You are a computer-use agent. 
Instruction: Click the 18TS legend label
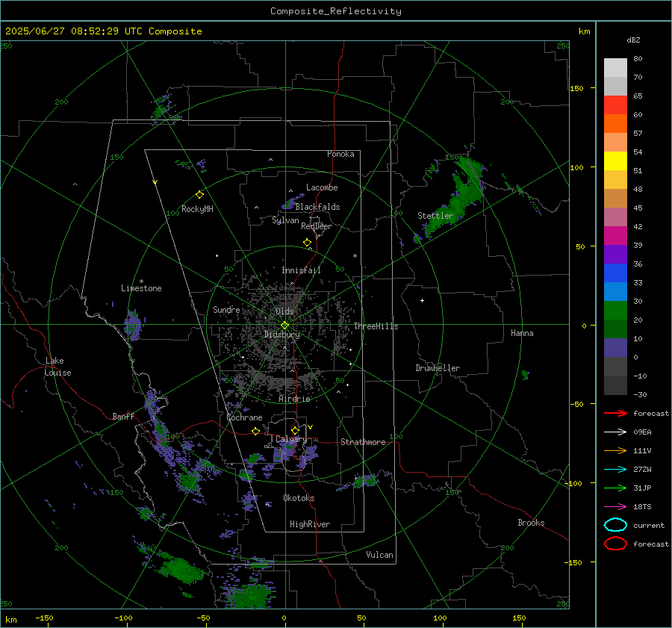[x=642, y=507]
